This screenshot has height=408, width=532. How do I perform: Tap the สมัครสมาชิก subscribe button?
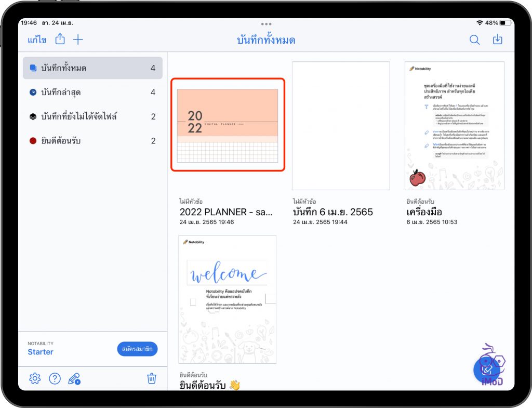point(137,349)
